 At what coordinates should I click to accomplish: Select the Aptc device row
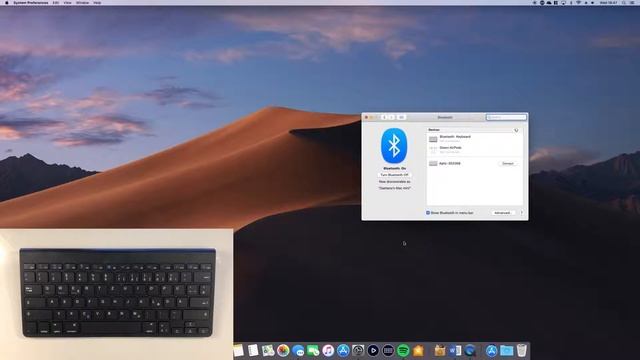point(474,163)
